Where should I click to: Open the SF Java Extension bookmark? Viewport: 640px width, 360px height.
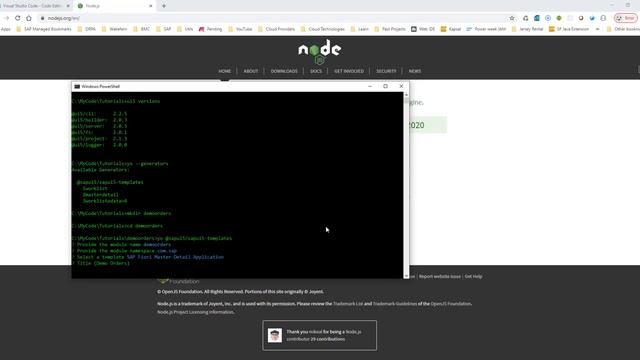pyautogui.click(x=569, y=29)
